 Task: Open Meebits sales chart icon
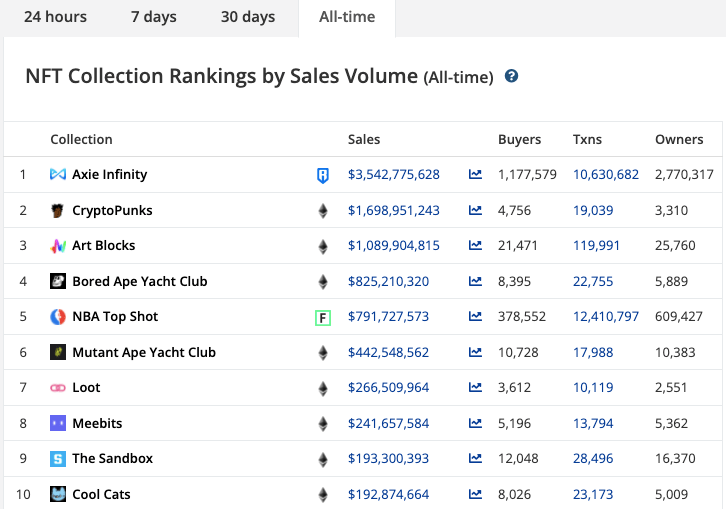pyautogui.click(x=475, y=423)
